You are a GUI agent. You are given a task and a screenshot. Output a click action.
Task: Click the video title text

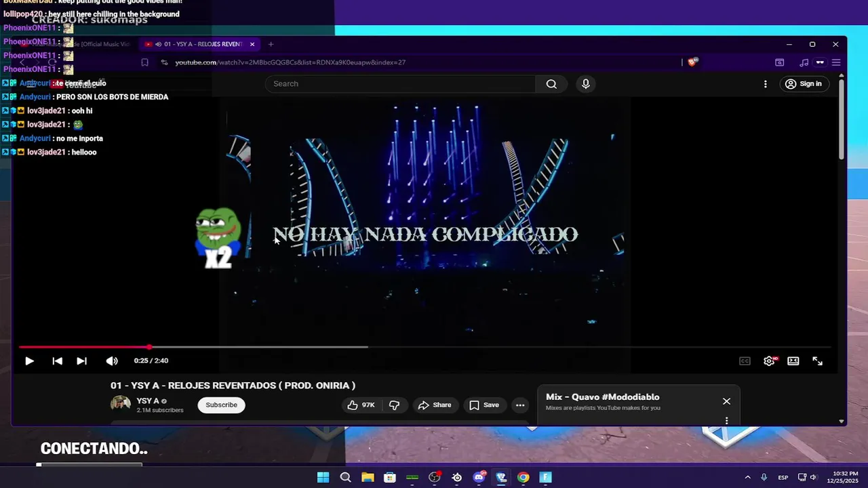(x=233, y=386)
